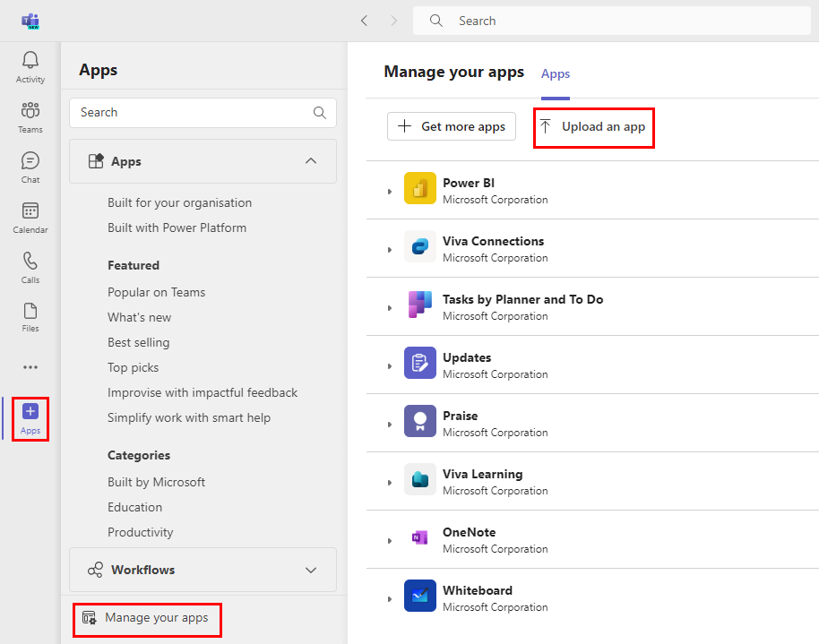Expand the Workflows section
The height and width of the screenshot is (644, 819).
[x=311, y=570]
